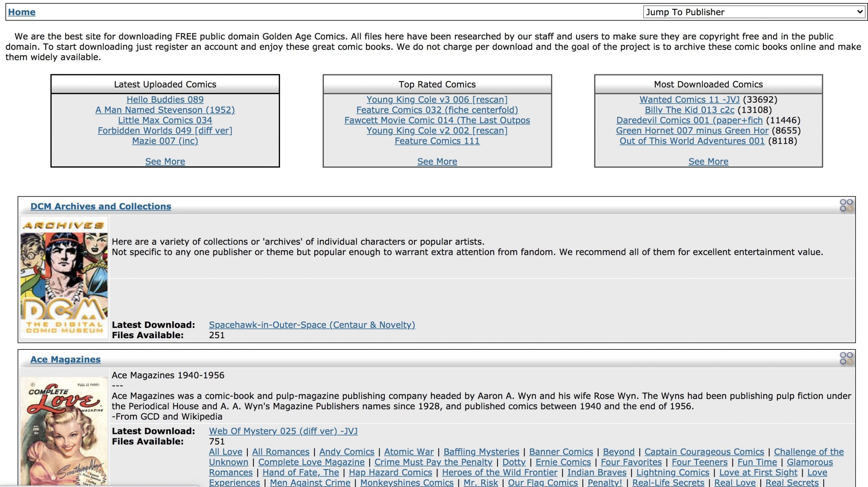Select Atomic War series link
Screen dimensions: 868x487
point(409,452)
